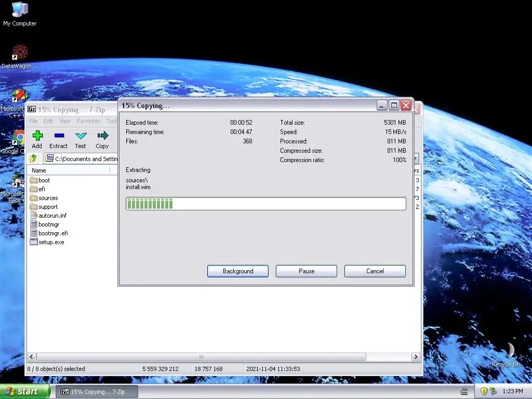Open the Favorites menu in 7-Zip
Screen dimensions: 532x399
[x=88, y=121]
